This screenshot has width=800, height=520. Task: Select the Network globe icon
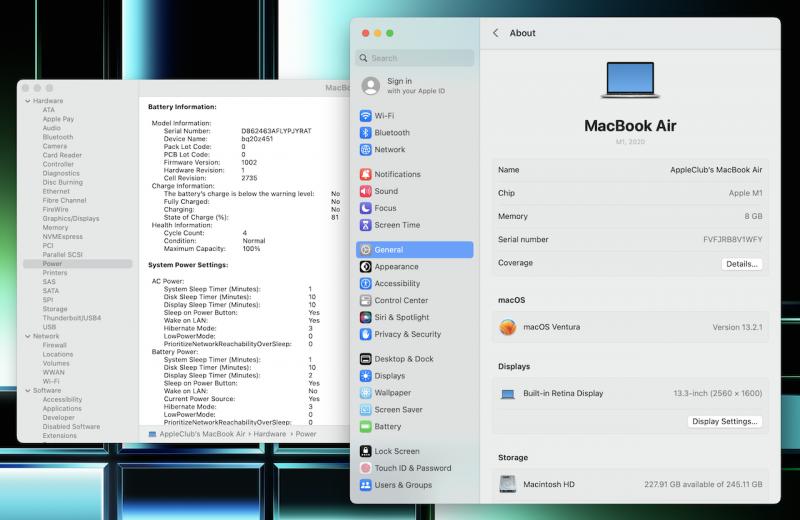pyautogui.click(x=365, y=150)
